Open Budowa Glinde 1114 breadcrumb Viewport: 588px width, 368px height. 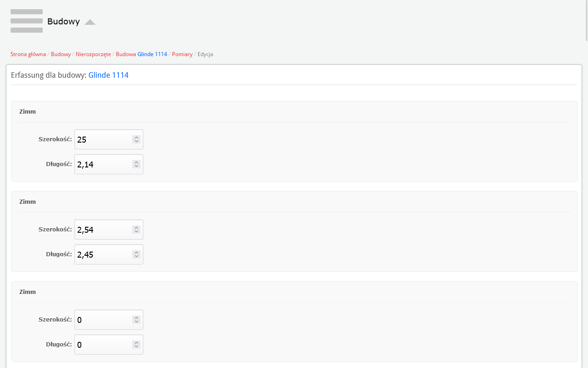coord(141,54)
